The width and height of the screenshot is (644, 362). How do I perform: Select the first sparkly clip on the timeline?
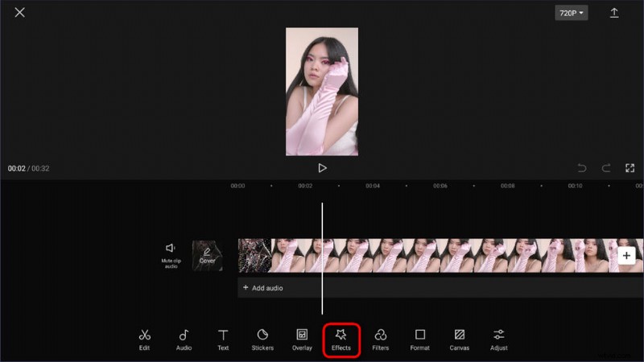tap(254, 256)
